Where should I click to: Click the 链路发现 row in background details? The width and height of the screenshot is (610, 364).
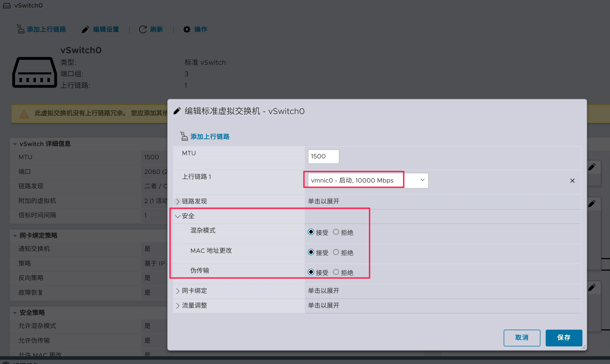(89, 186)
